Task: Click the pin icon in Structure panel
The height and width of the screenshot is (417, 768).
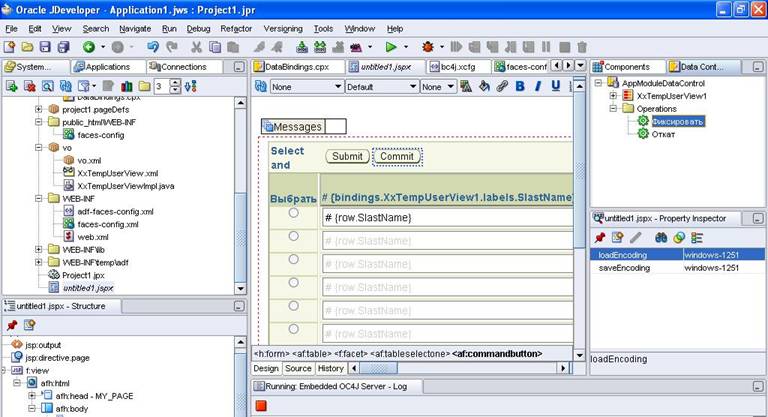Action: click(x=12, y=325)
